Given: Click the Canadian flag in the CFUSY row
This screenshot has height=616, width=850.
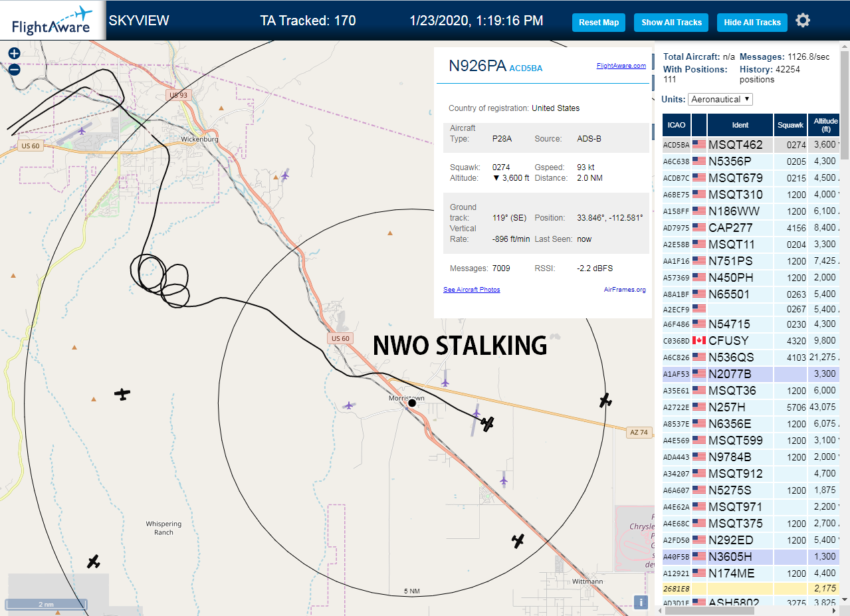Looking at the screenshot, I should pyautogui.click(x=699, y=340).
